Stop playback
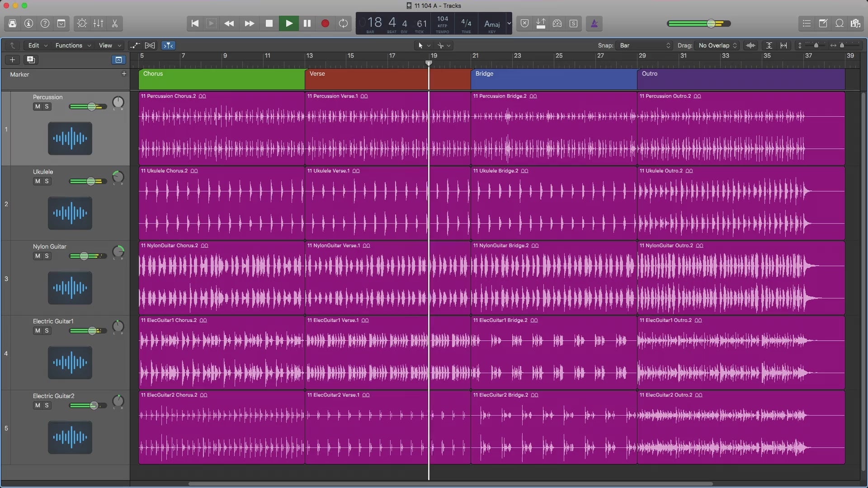The image size is (868, 488). [269, 23]
